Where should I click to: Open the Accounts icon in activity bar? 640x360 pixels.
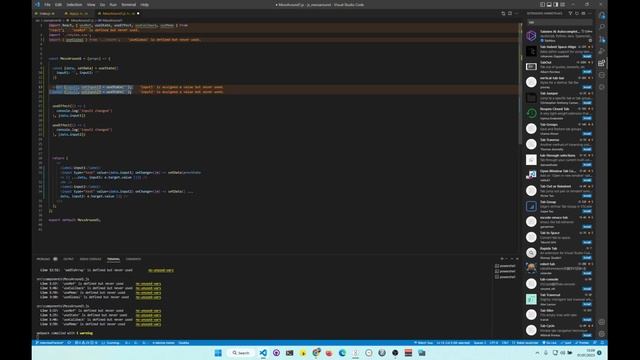coord(602,322)
